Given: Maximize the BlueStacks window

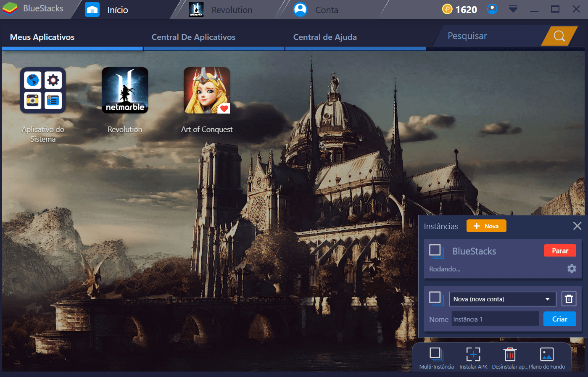Looking at the screenshot, I should 555,9.
